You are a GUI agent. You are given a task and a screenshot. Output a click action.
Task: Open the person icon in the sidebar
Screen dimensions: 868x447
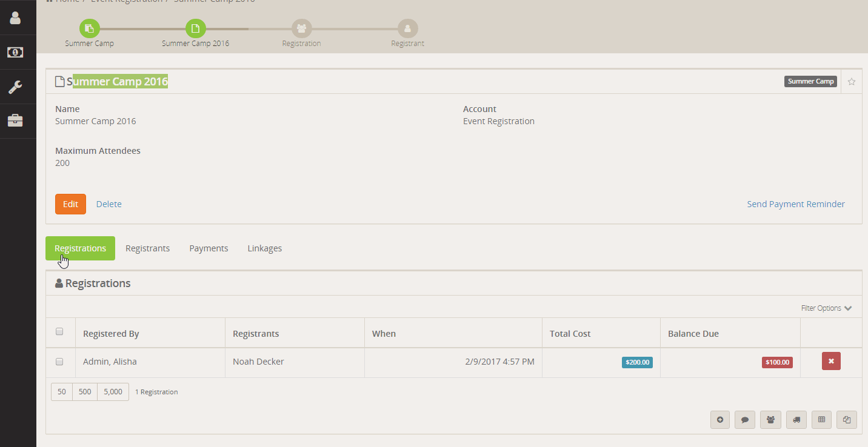coord(15,18)
